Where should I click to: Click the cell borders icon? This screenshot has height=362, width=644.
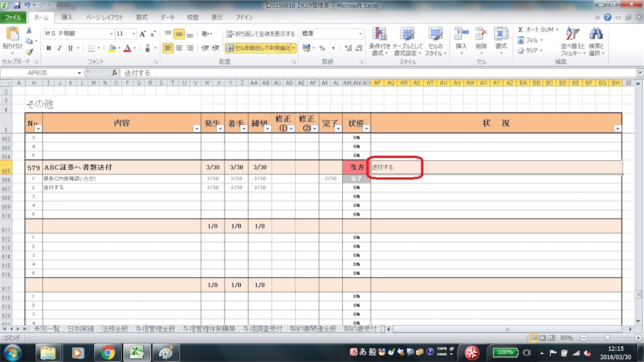[91, 48]
